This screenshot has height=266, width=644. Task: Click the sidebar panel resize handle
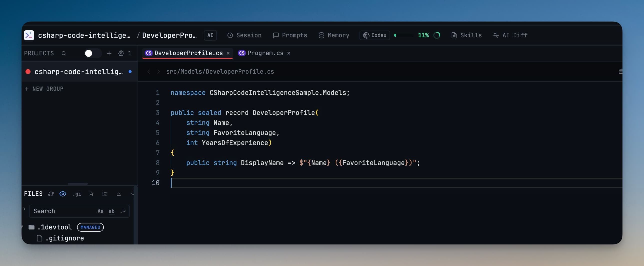[x=78, y=184]
